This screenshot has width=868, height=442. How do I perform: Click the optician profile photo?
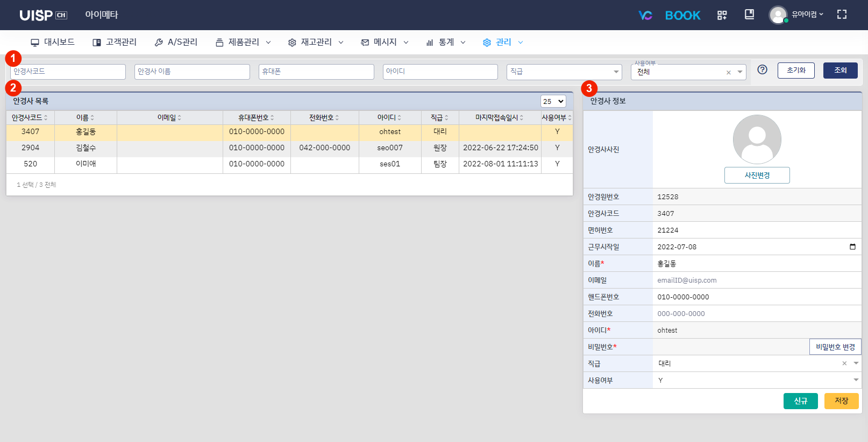tap(757, 139)
